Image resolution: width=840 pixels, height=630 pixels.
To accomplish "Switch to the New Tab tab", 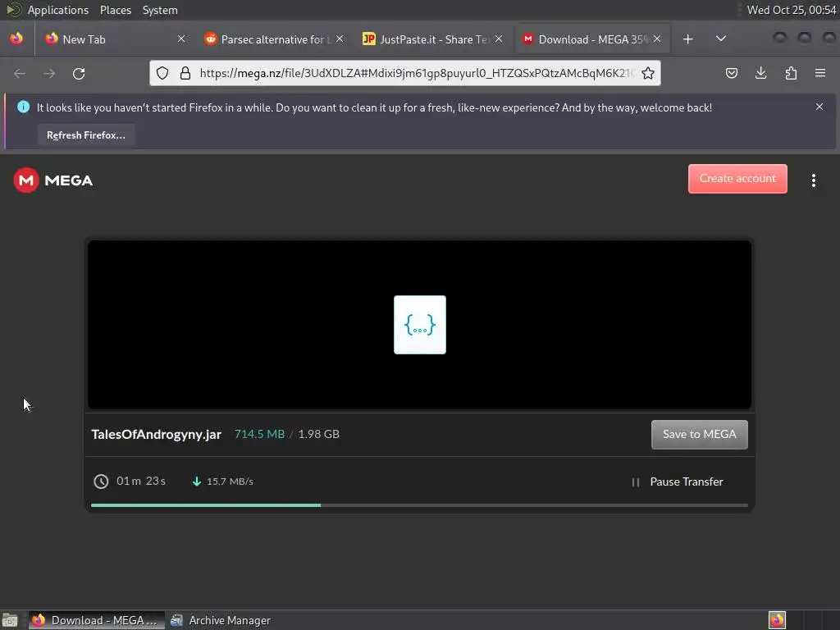I will point(113,39).
